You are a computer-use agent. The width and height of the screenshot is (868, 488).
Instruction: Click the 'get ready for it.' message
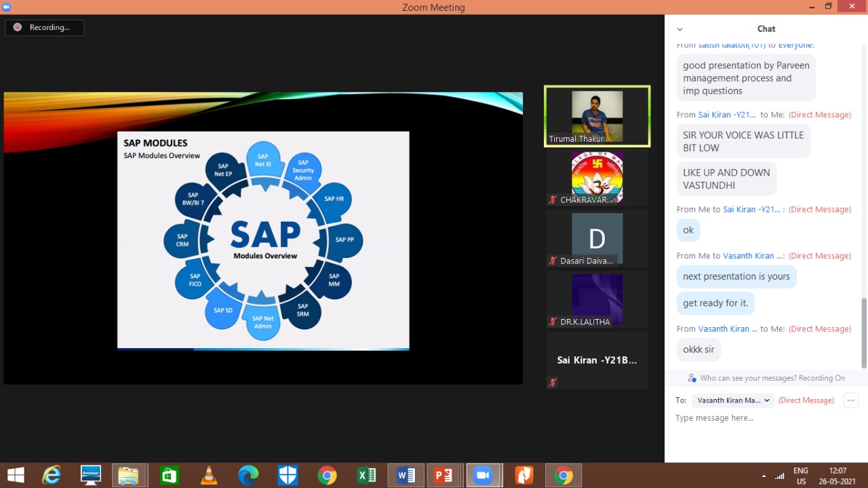point(715,303)
